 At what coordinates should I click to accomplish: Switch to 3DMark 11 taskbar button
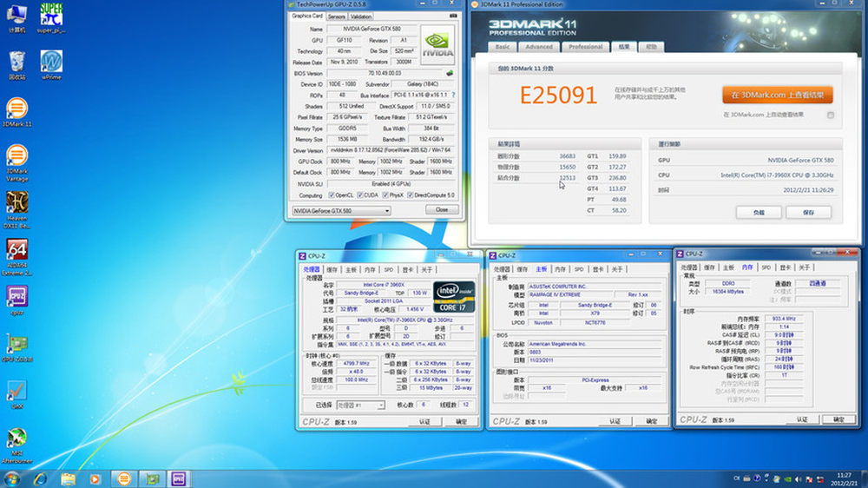(x=124, y=478)
